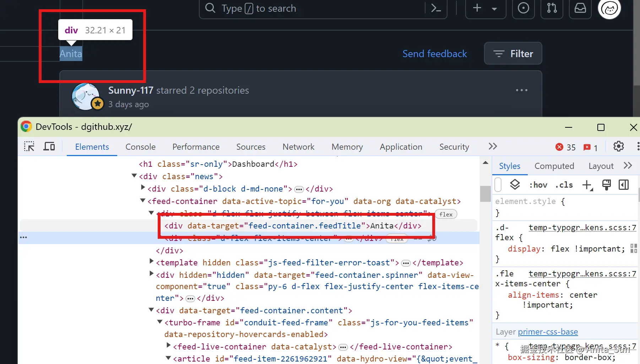Open the GitHub issues icon
This screenshot has height=364, width=640.
tap(523, 8)
